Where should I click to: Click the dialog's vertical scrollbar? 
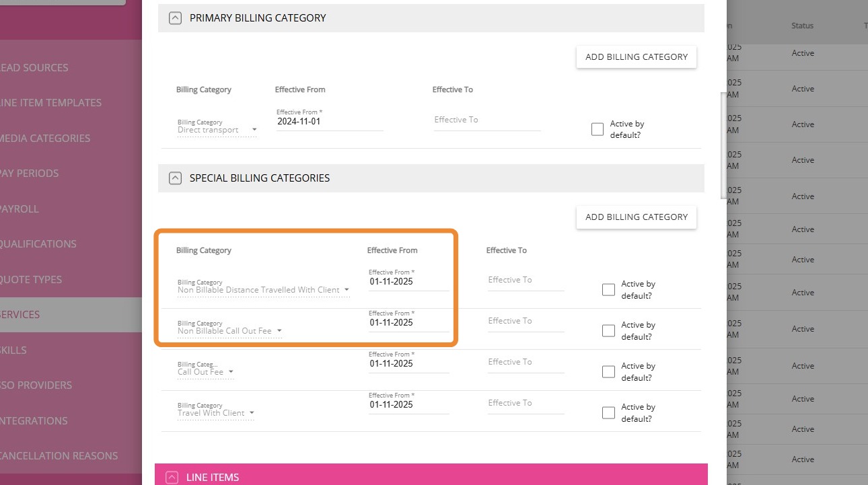coord(723,145)
